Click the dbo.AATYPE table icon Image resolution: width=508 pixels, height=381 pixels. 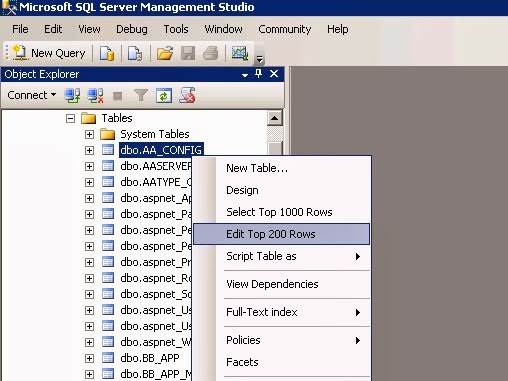108,182
